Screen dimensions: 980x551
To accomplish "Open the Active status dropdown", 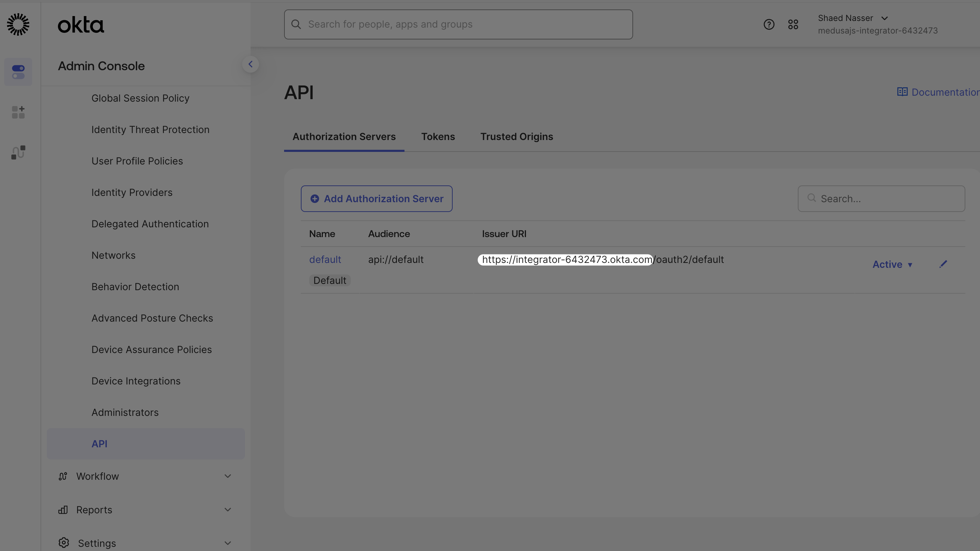I will (892, 264).
